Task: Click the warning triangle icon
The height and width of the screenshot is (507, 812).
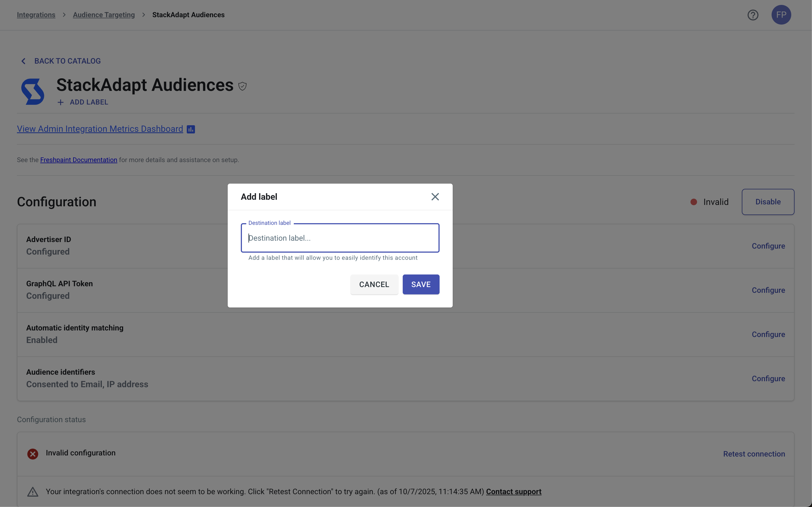Action: (x=32, y=492)
